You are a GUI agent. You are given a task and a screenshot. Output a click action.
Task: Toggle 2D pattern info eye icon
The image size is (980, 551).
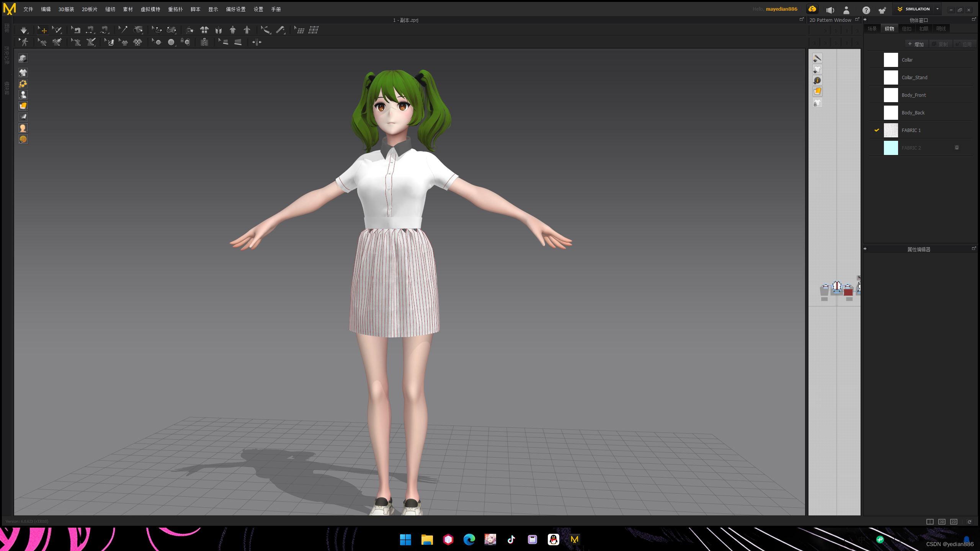pos(817,81)
